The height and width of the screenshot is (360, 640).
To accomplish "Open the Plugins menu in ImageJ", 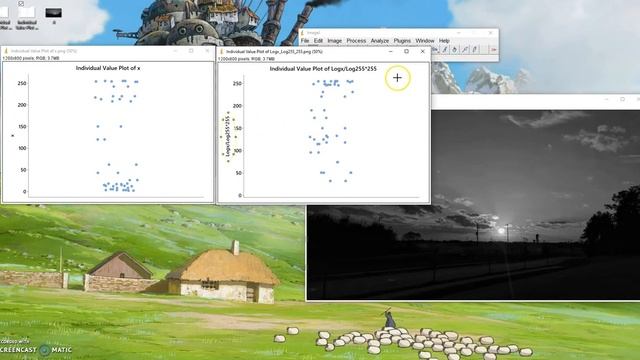I will coord(402,41).
